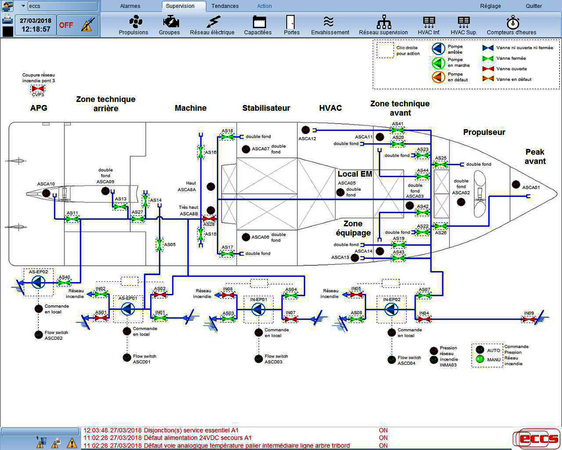The image size is (562, 450).
Task: Switch to the Alarmes tab
Action: [x=130, y=6]
